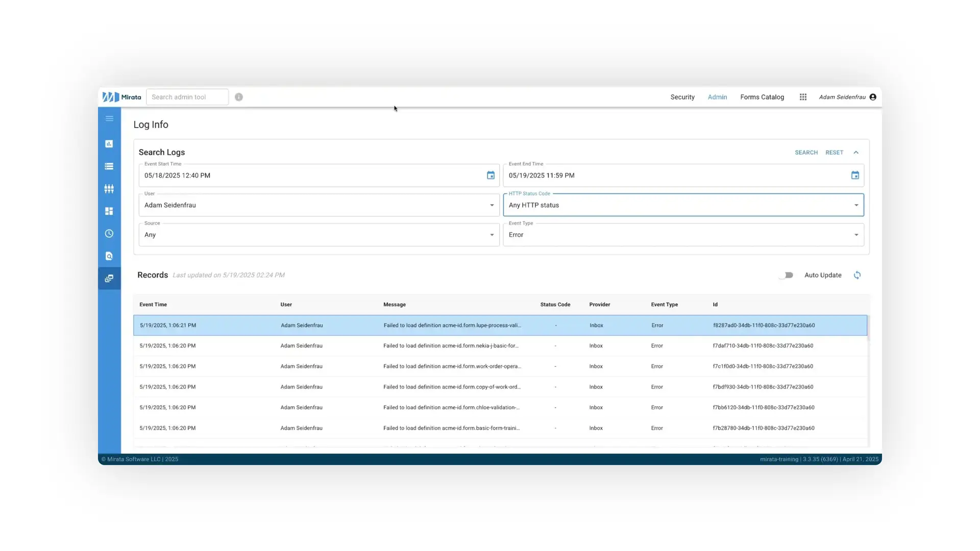Switch to the Security menu item
The height and width of the screenshot is (551, 980).
pos(682,97)
